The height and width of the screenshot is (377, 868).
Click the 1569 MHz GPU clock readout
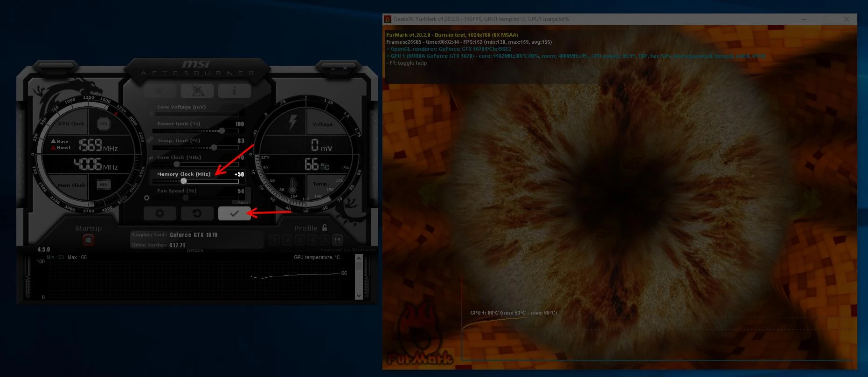(97, 145)
